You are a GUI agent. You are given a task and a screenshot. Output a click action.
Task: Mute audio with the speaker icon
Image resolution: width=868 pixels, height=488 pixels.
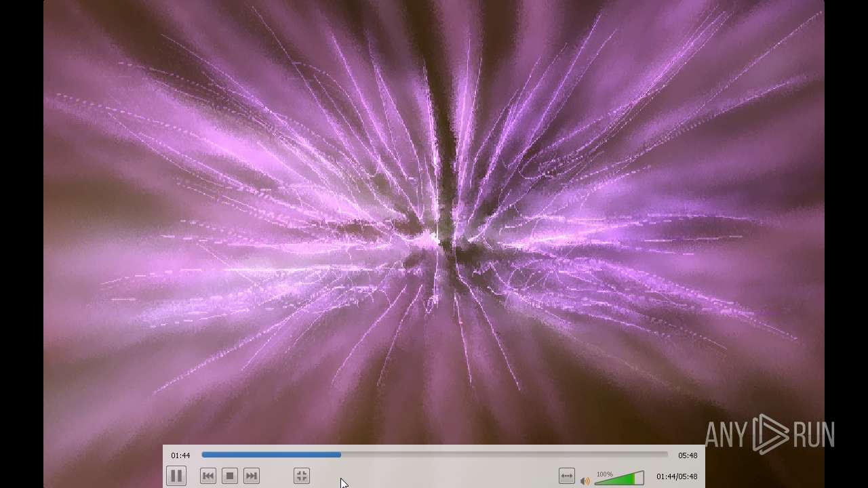click(x=585, y=481)
